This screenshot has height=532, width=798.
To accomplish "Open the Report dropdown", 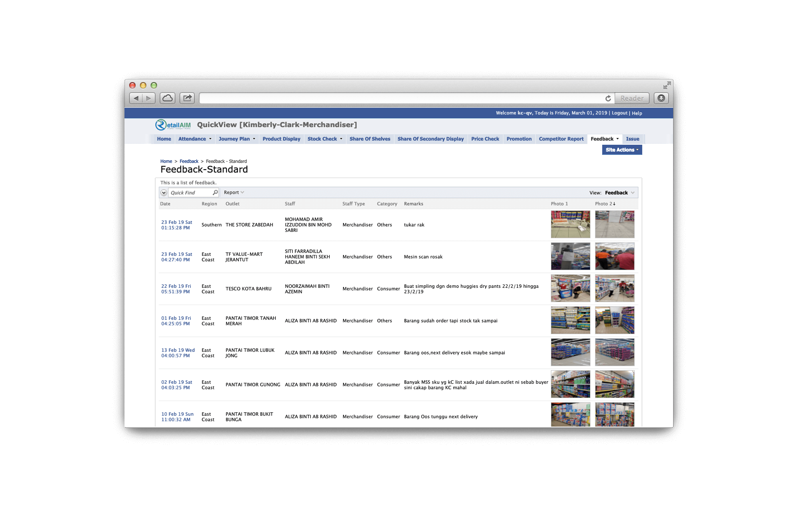I will pyautogui.click(x=234, y=192).
